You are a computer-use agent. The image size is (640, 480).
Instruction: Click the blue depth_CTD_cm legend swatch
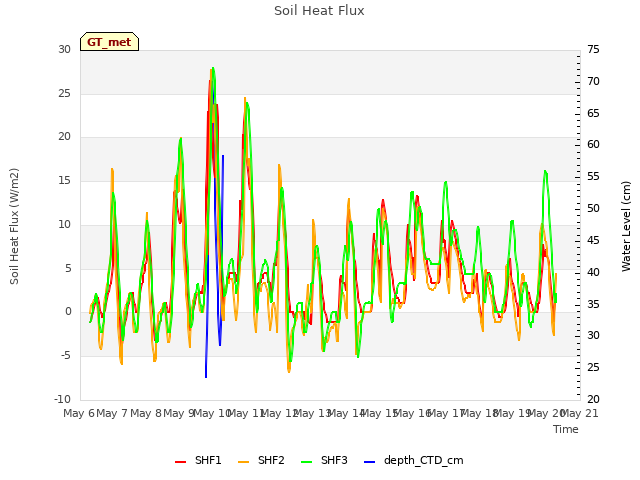pos(369,462)
